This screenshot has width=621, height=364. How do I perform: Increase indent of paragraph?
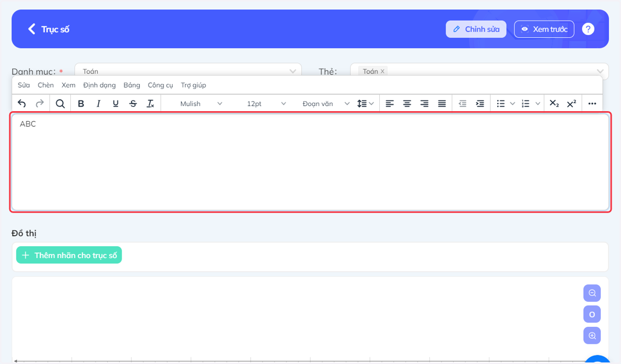coord(480,103)
